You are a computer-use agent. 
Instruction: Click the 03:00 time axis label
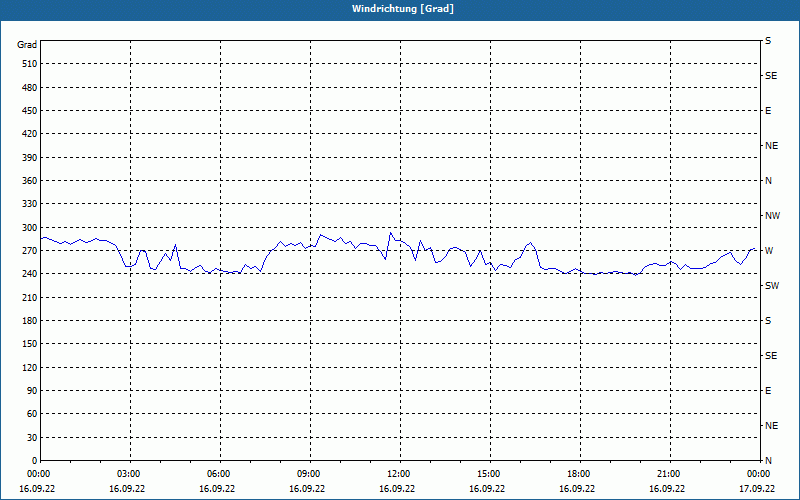[x=131, y=474]
